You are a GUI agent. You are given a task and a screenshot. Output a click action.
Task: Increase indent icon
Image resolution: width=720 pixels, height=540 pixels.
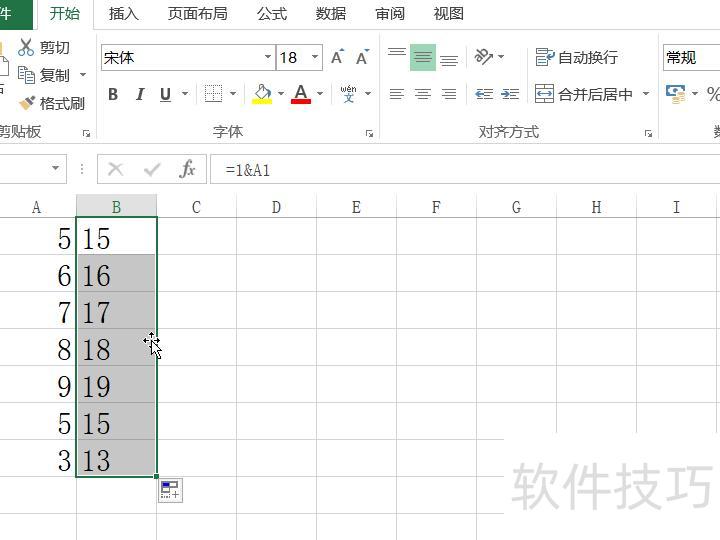coord(510,95)
